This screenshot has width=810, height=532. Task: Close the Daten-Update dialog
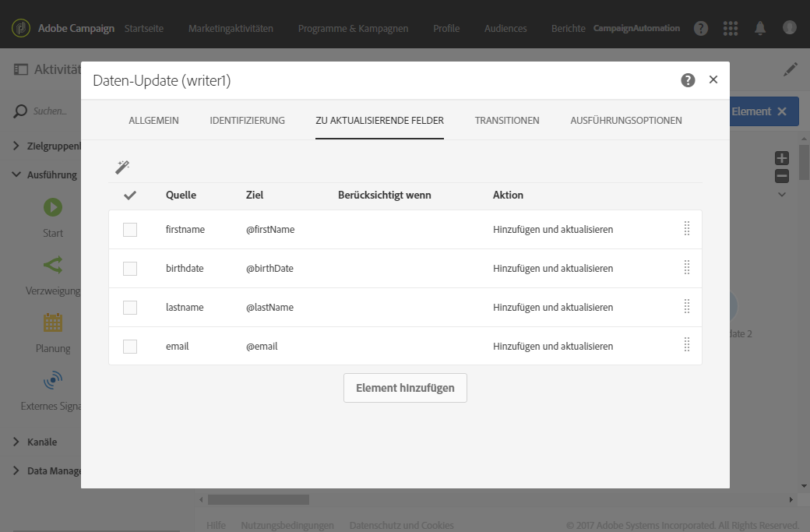713,79
